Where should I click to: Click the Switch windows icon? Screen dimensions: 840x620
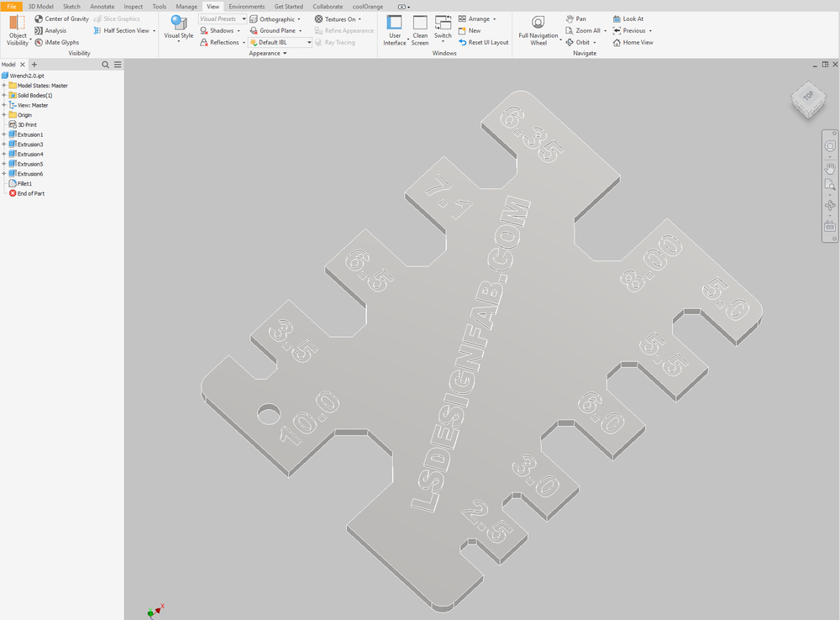coord(443,23)
